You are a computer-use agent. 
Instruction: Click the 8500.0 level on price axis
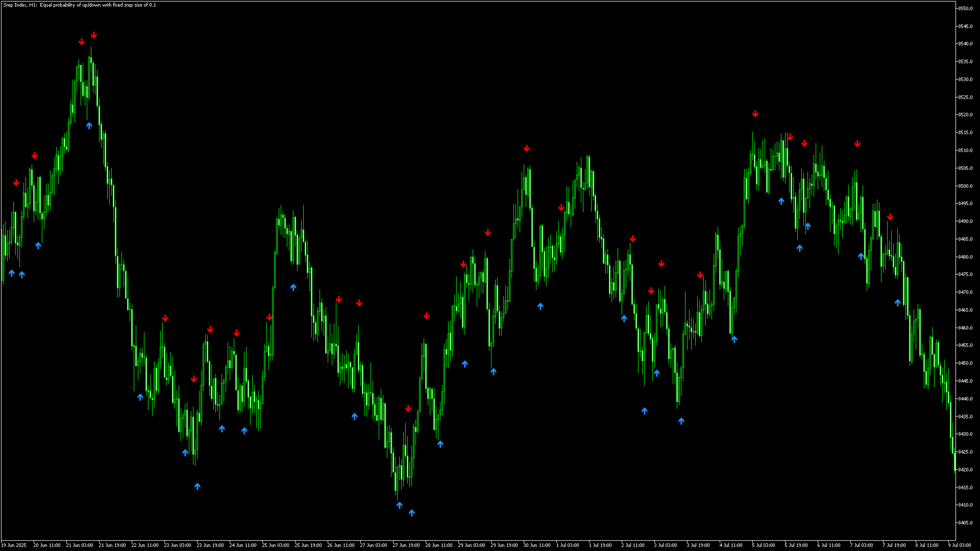pyautogui.click(x=965, y=186)
